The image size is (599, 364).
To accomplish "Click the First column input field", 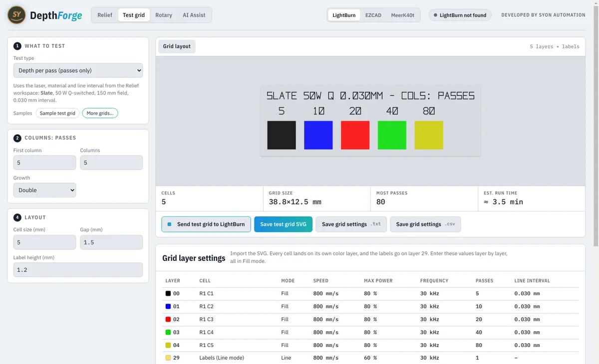I will 44,163.
